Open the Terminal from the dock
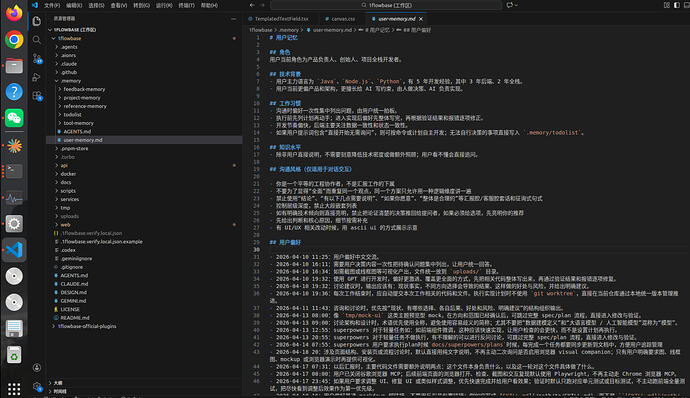The image size is (690, 398). tap(14, 171)
